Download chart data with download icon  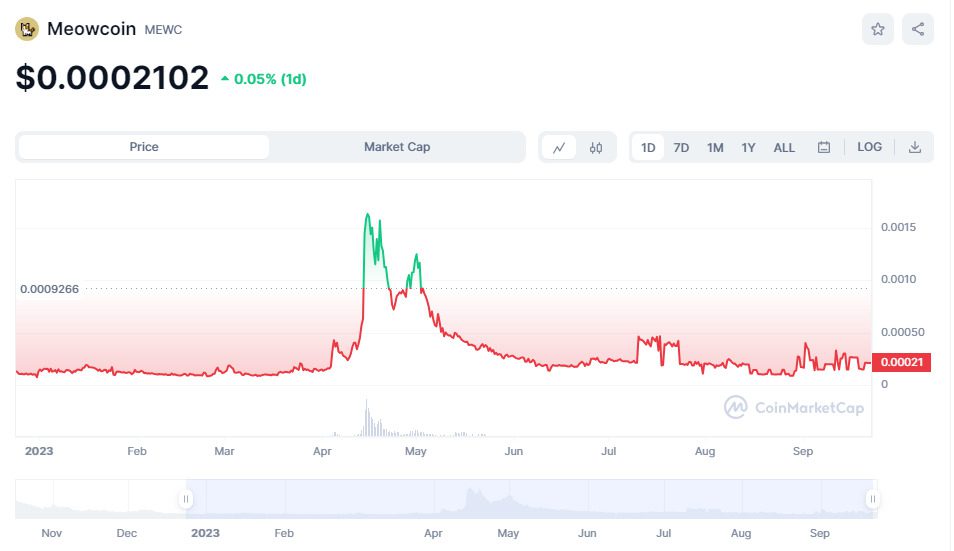pos(914,147)
